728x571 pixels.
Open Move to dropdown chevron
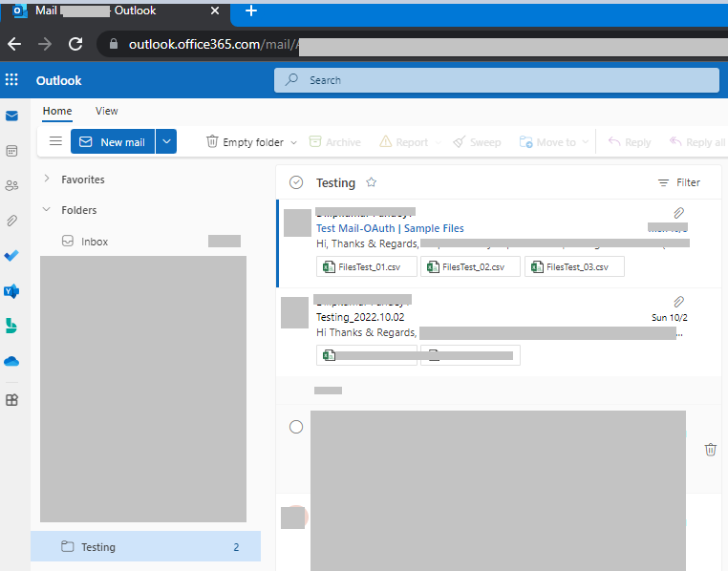585,142
